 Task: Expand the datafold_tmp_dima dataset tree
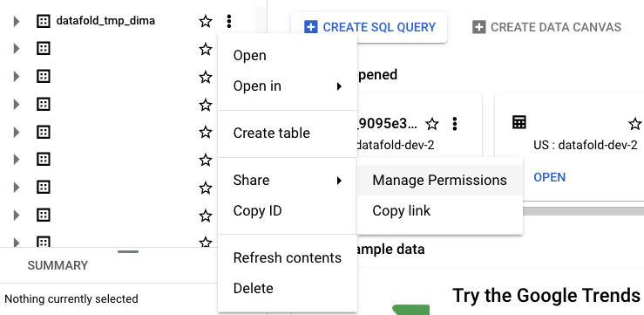pos(17,21)
